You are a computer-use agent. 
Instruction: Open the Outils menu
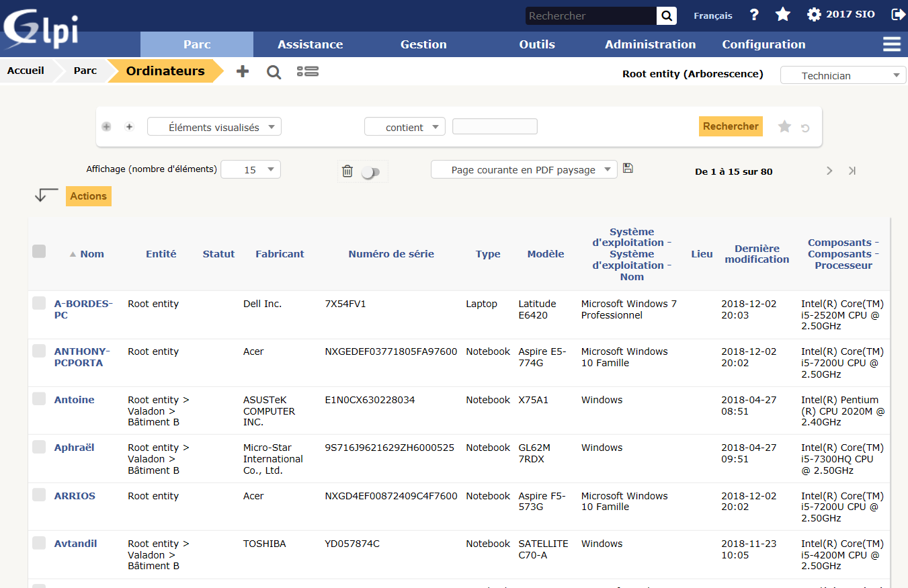(537, 44)
